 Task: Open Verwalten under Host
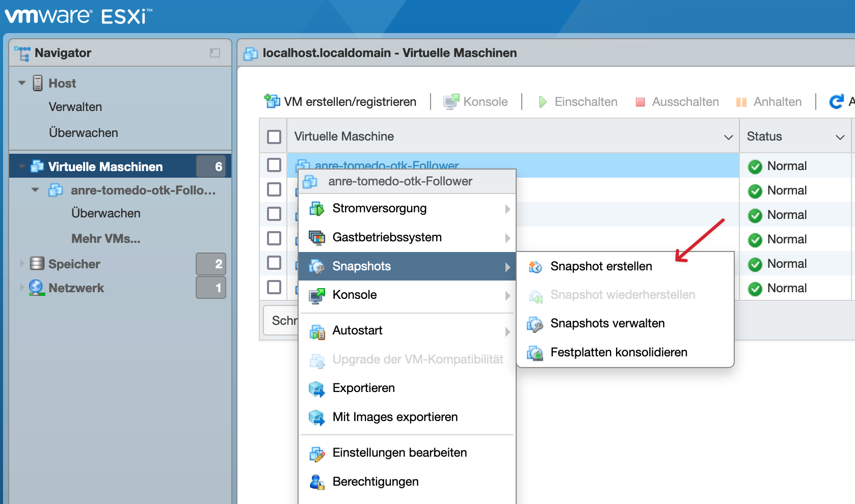point(75,107)
